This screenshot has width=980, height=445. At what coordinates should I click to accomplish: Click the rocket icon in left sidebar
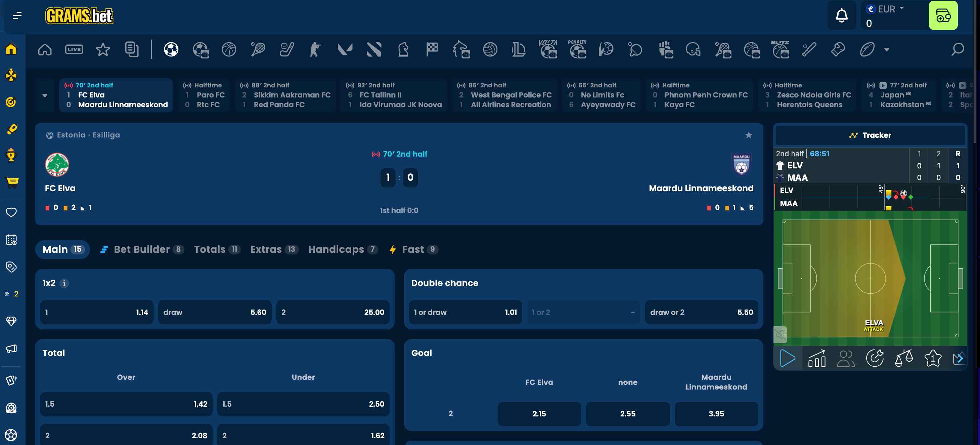[x=11, y=129]
